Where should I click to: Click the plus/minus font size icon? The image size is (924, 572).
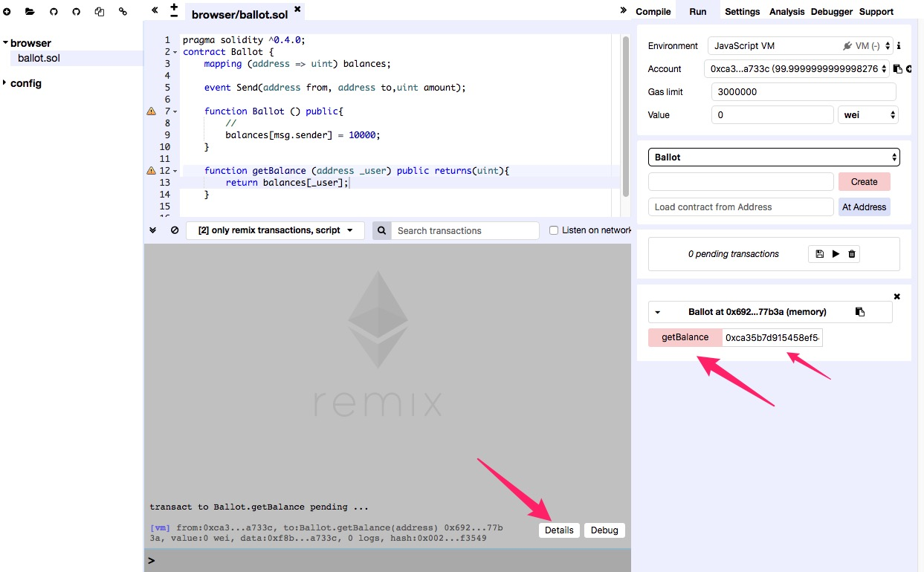[x=174, y=10]
